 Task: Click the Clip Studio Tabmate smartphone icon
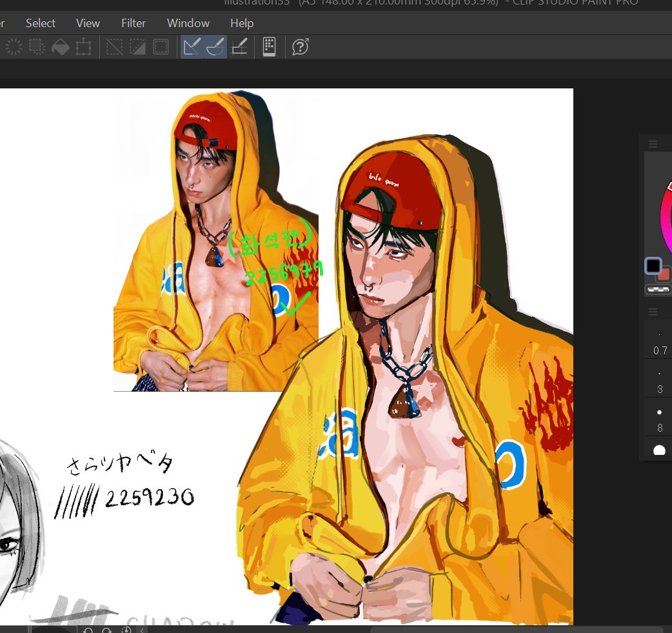point(269,46)
